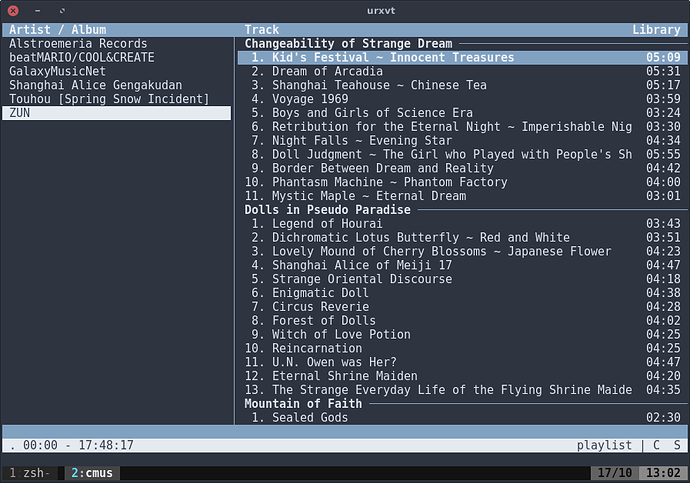Select track Strange Oriental Discourse
Viewport: 690px width, 483px height.
click(x=462, y=279)
